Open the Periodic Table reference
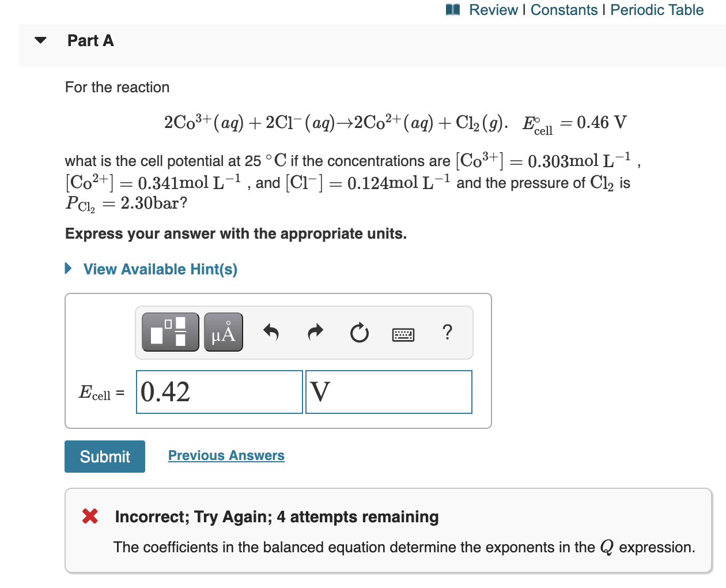The height and width of the screenshot is (588, 726). [x=657, y=10]
